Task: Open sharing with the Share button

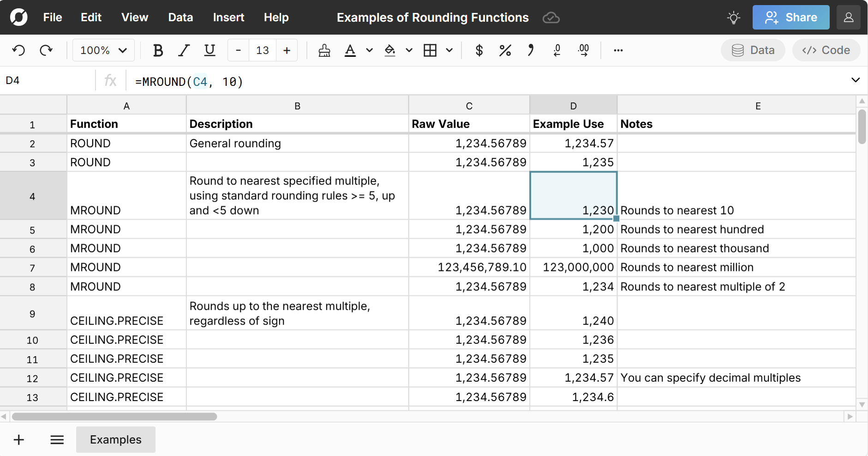Action: pyautogui.click(x=790, y=17)
